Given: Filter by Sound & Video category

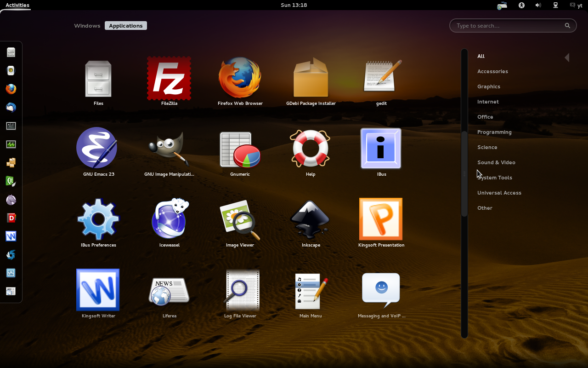Looking at the screenshot, I should tap(496, 162).
